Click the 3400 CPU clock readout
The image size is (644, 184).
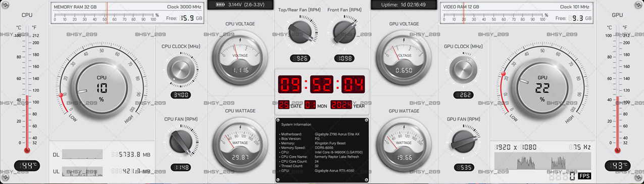click(x=180, y=95)
